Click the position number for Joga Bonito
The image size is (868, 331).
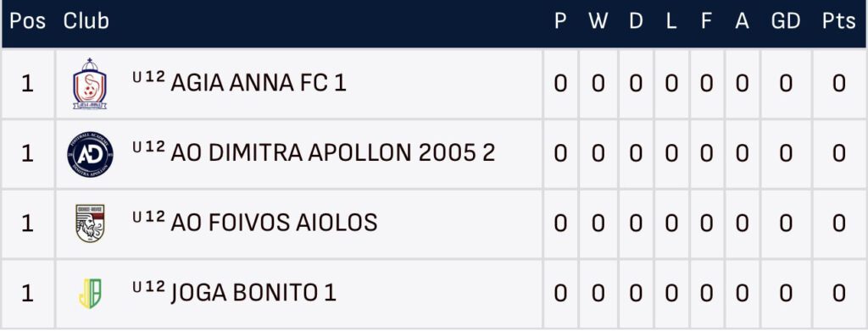coord(27,293)
